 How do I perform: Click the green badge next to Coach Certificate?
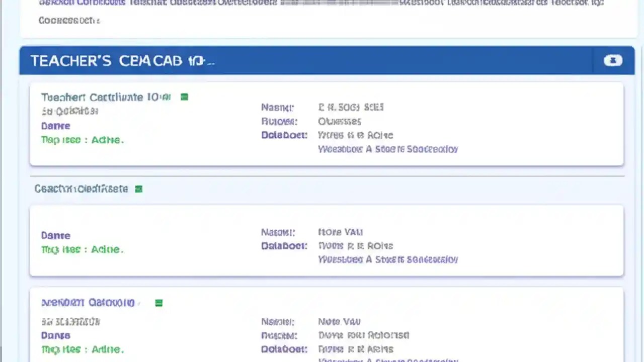pyautogui.click(x=139, y=189)
